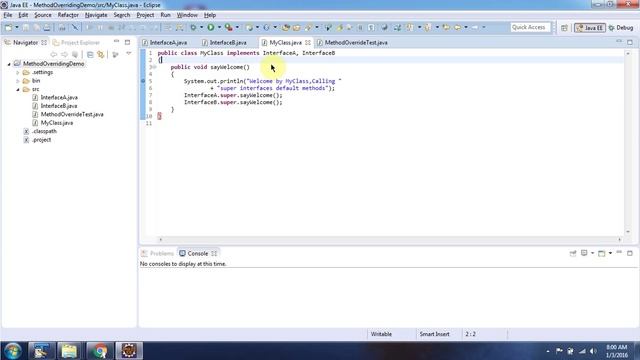Click the Run Last Tool external tools icon

click(x=229, y=27)
